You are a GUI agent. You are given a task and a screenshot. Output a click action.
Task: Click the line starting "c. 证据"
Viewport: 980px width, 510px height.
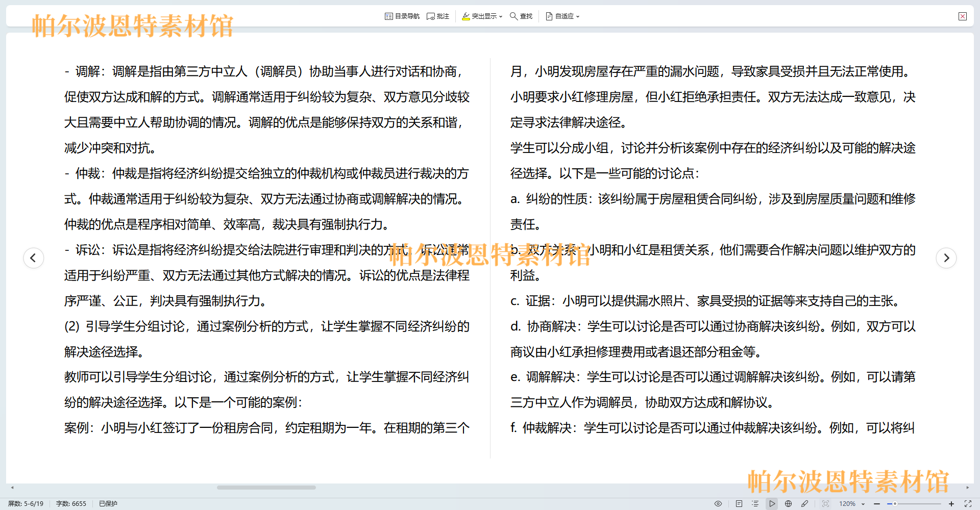[705, 301]
